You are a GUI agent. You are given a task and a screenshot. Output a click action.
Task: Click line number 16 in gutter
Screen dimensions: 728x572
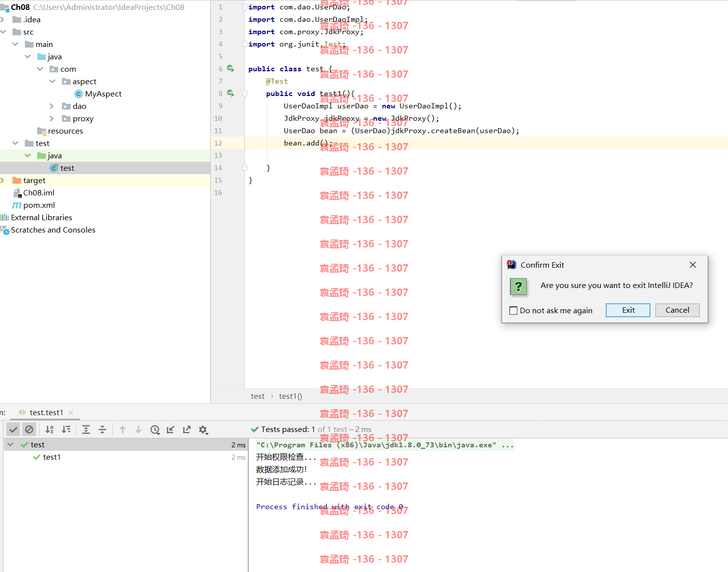coord(218,192)
